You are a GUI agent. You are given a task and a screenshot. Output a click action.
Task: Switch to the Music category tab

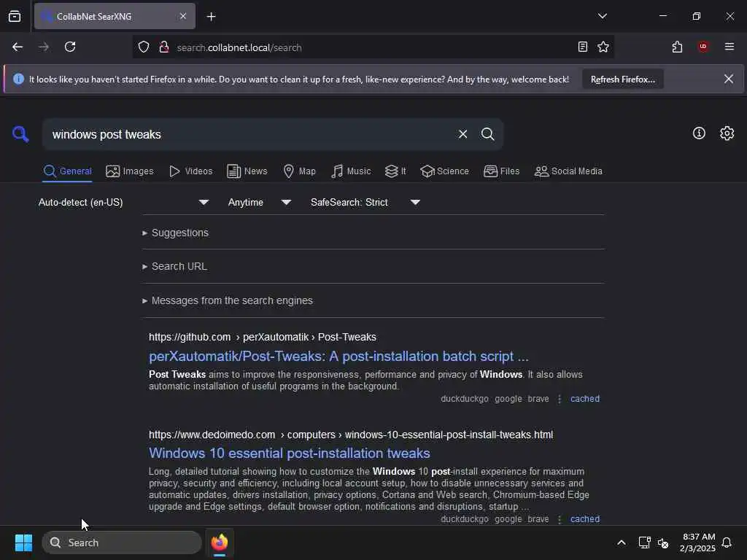point(351,171)
